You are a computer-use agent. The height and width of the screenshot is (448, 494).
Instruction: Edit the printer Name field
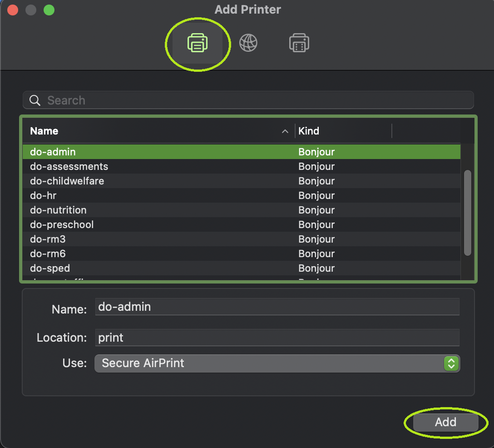(x=277, y=307)
